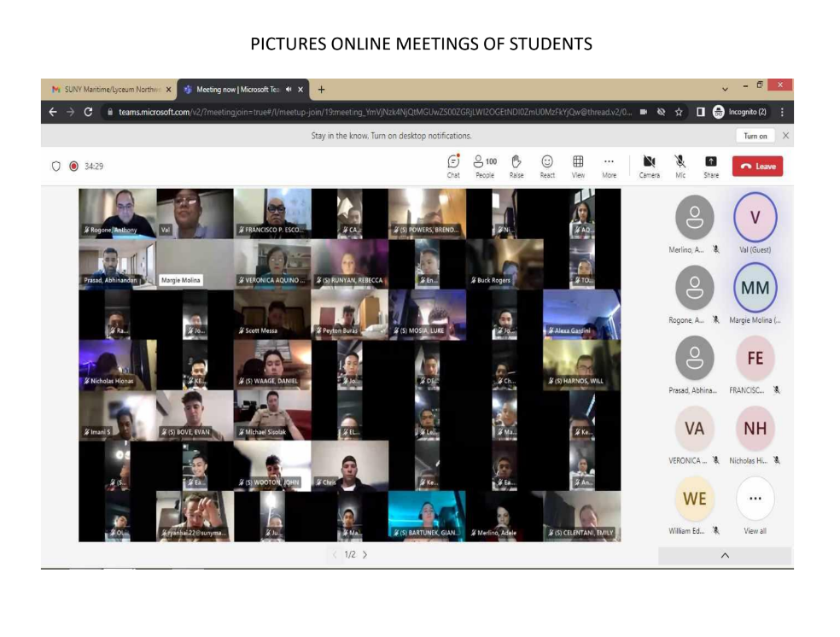This screenshot has width=840, height=637.
Task: Open the React emoji menu
Action: pos(547,166)
